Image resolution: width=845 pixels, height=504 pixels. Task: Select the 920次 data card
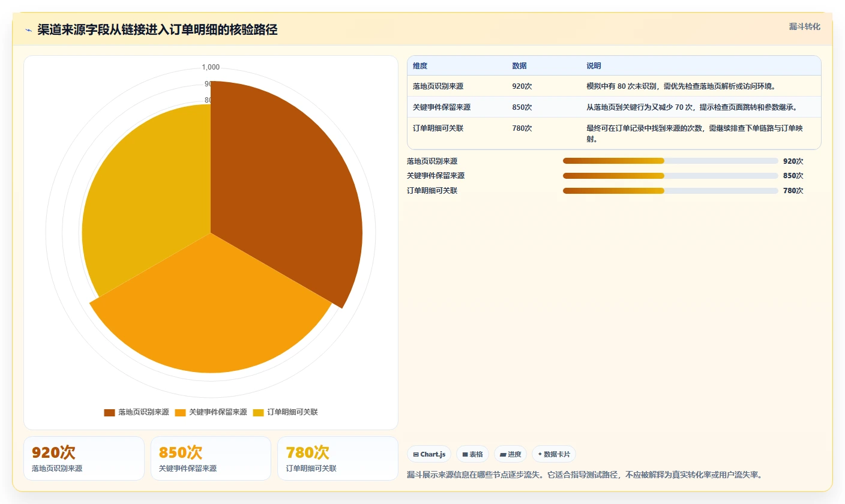(84, 458)
